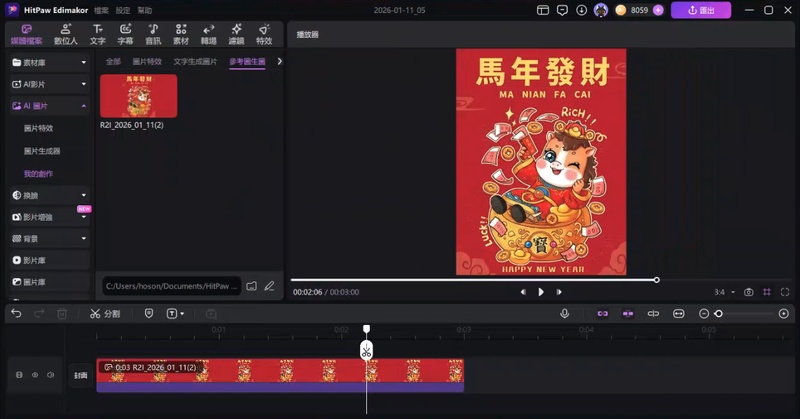The width and height of the screenshot is (800, 419).
Task: Click the redo arrow in timeline toolbar
Action: coord(39,313)
